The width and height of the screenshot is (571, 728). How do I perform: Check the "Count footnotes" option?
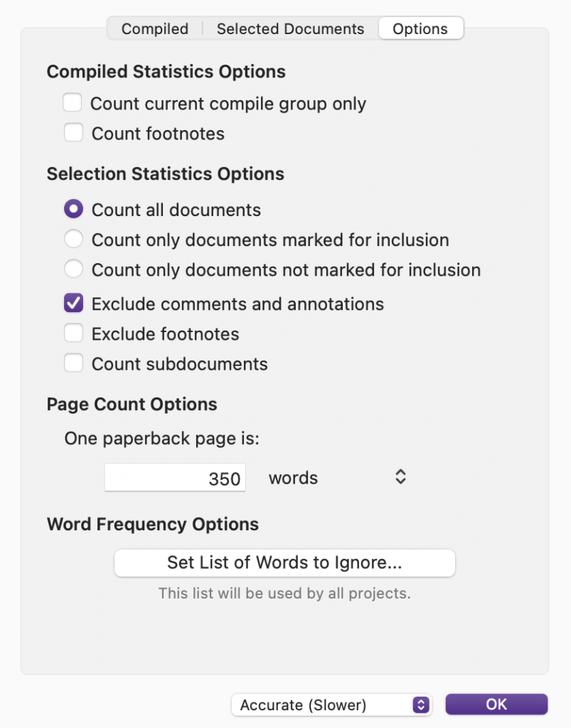point(72,133)
